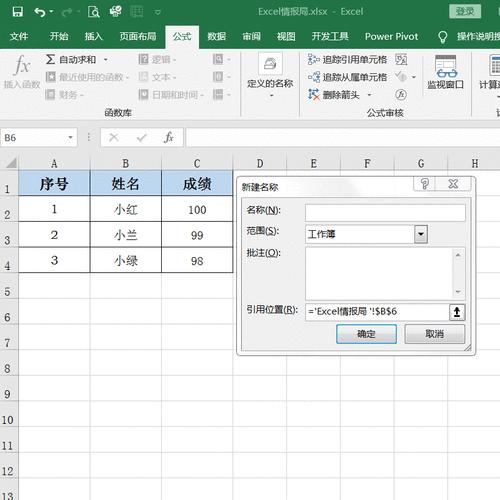
Task: Click the Name field in New Name dialog
Action: (385, 212)
